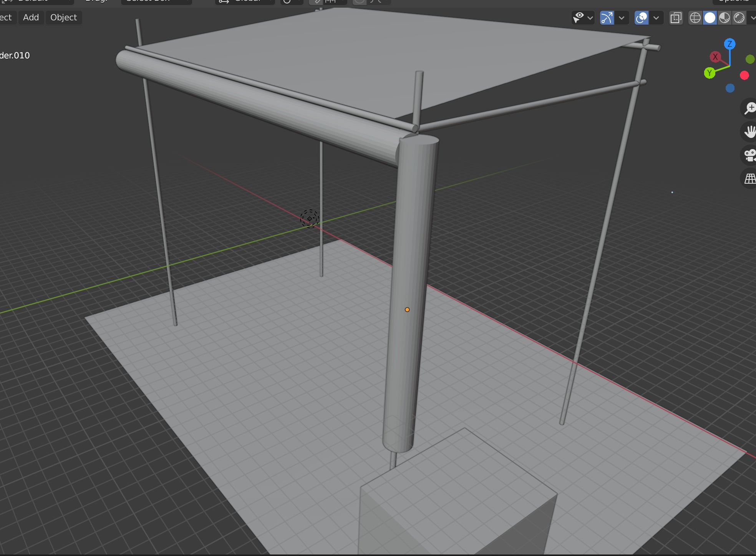Click the Z axis on navigation gizmo
The image size is (756, 556).
coord(729,44)
